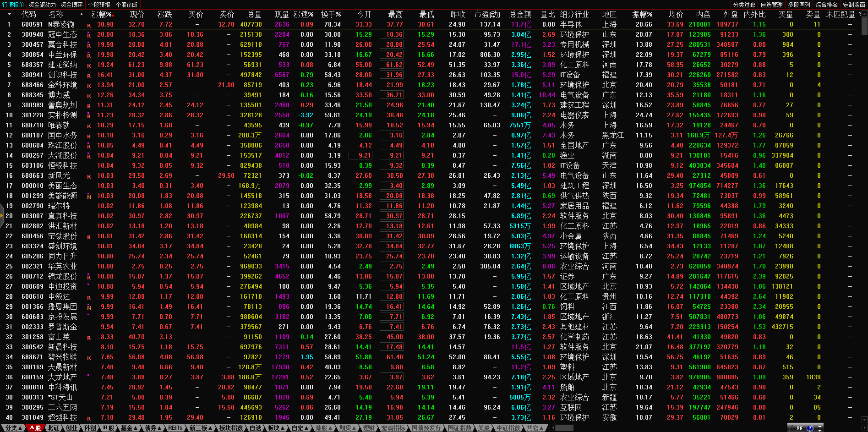
Task: Open the 分类过滤 button at top right
Action: coord(744,5)
